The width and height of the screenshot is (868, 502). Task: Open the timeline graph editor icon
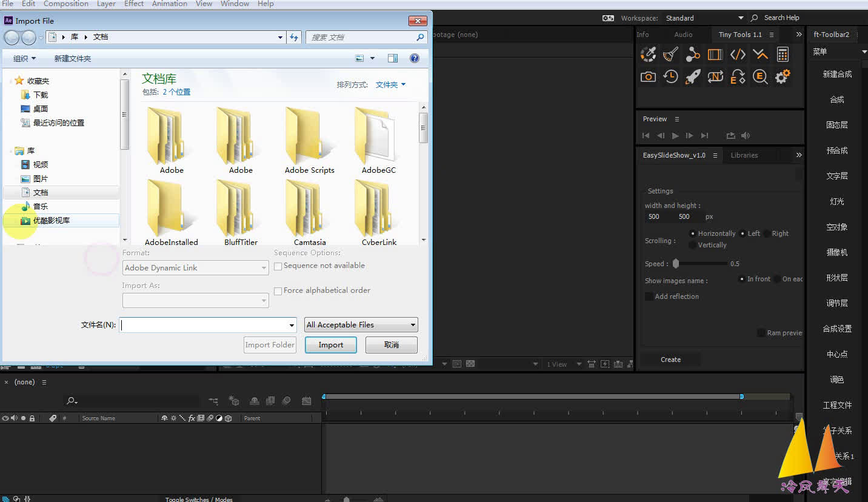pyautogui.click(x=307, y=401)
